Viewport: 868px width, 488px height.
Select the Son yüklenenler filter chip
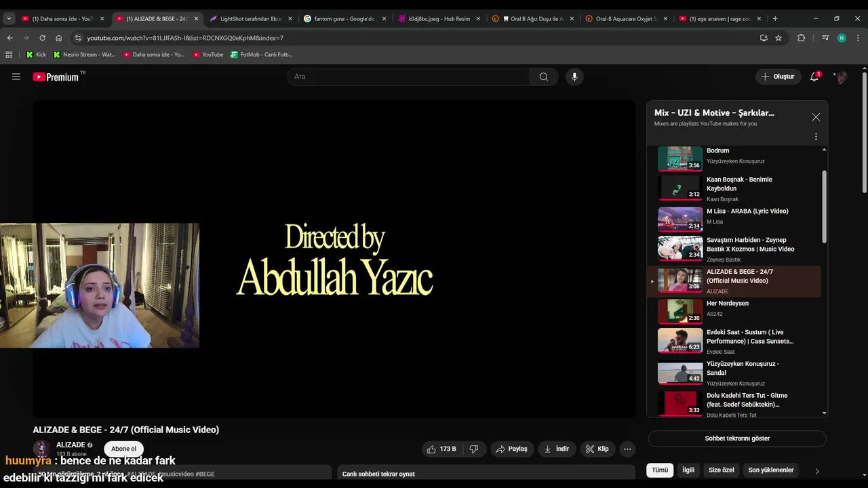coord(771,470)
